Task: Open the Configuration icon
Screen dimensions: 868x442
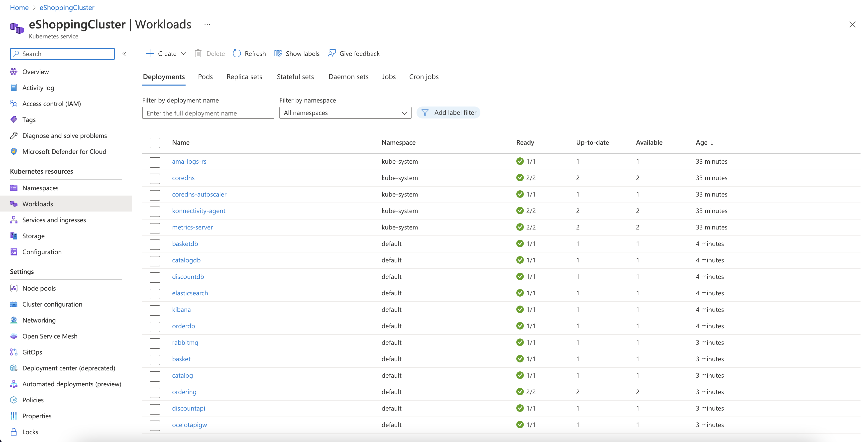Action: [13, 252]
